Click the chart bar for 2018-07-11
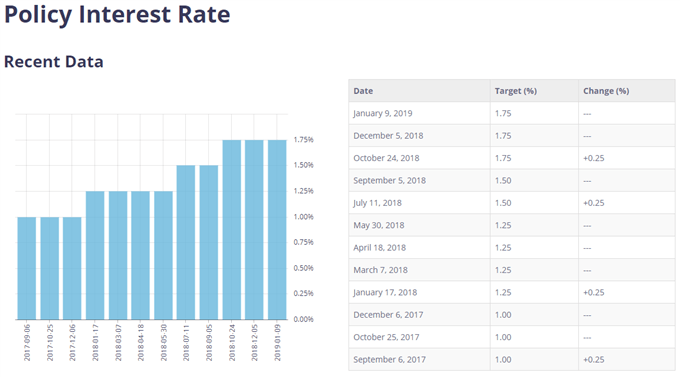Screen dimensions: 680x377 186,243
